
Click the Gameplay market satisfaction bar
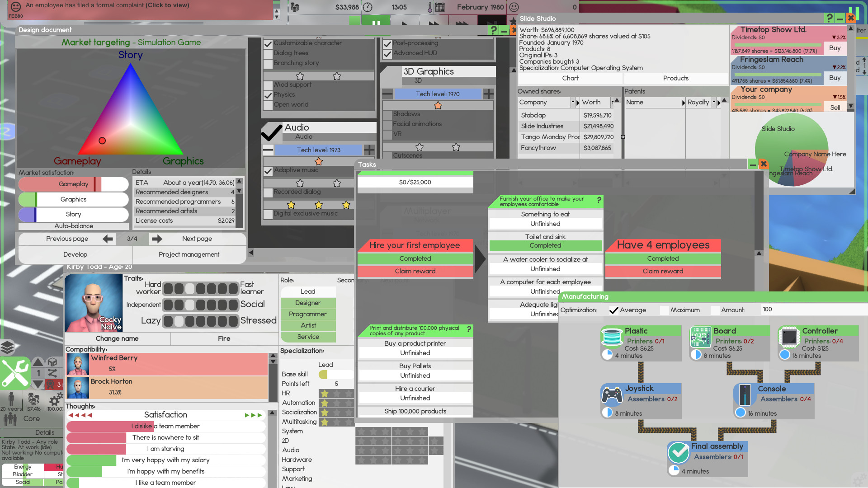click(73, 184)
